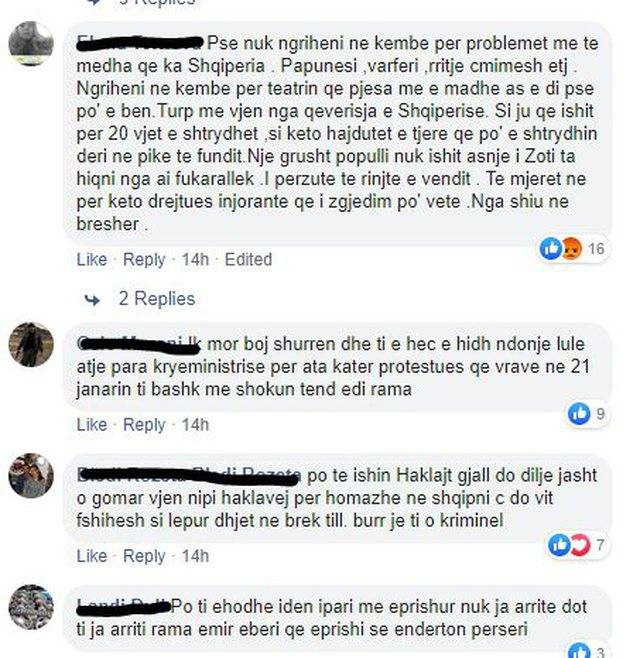This screenshot has height=658, width=640.
Task: Expand the 2 Replies thread
Action: [x=157, y=299]
